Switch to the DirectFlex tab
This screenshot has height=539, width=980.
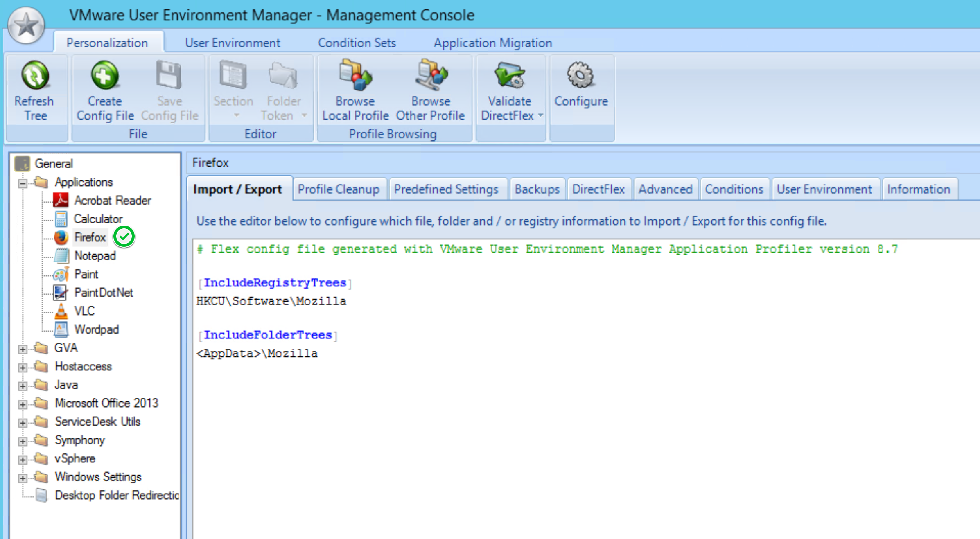pos(598,189)
